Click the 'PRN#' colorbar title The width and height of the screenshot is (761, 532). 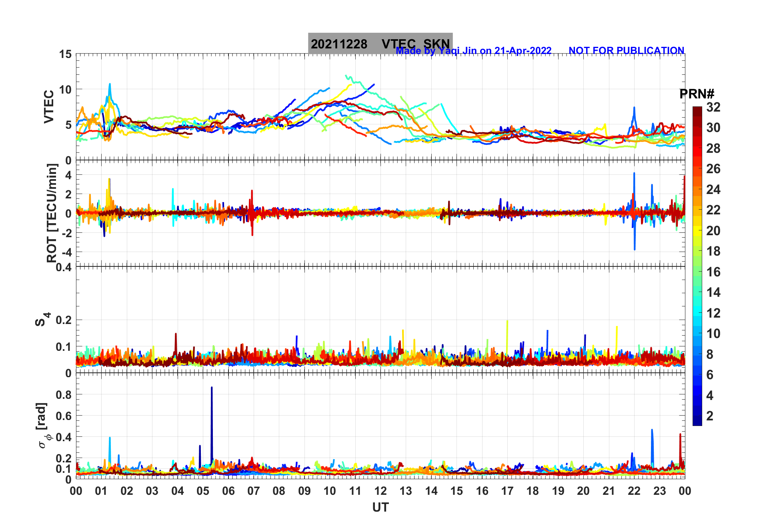[x=697, y=94]
